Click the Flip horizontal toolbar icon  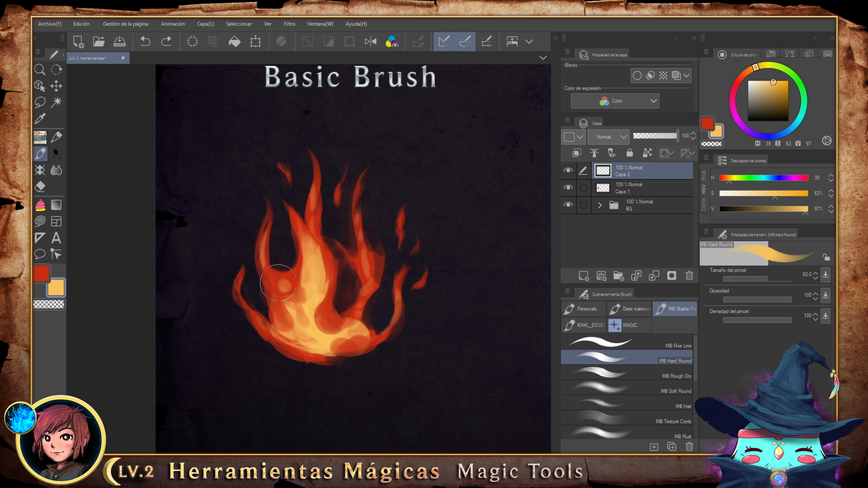tap(370, 42)
